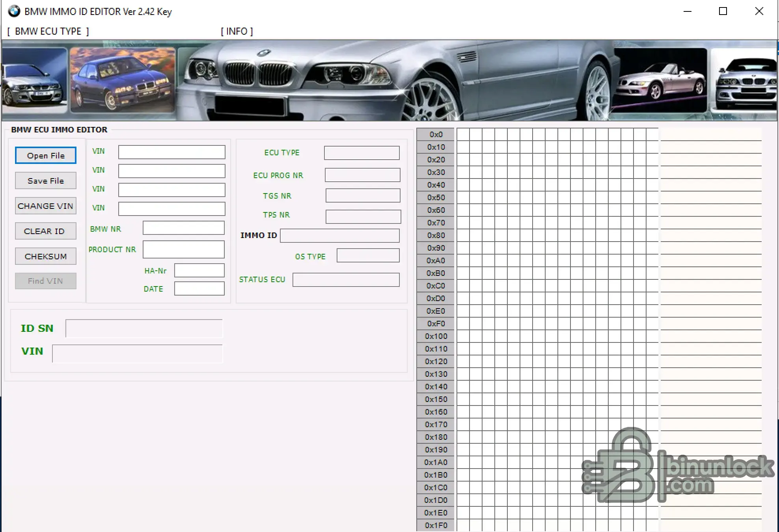Click the ECU TYPE field
Image resolution: width=779 pixels, height=532 pixels.
point(362,153)
